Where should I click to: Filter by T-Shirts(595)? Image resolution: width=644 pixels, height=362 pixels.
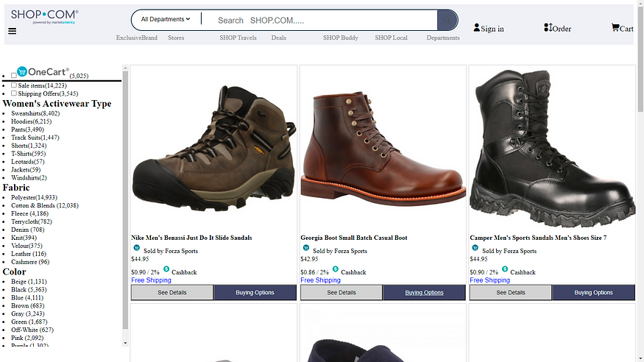[x=29, y=154]
